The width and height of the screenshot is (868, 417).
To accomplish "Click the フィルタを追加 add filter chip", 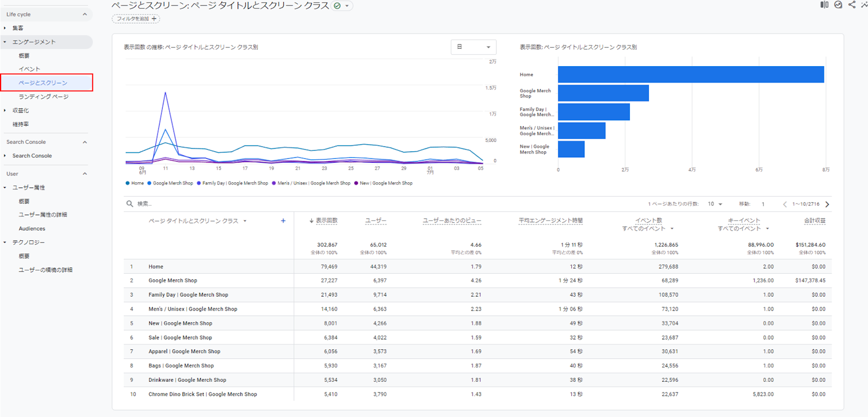I will 136,18.
